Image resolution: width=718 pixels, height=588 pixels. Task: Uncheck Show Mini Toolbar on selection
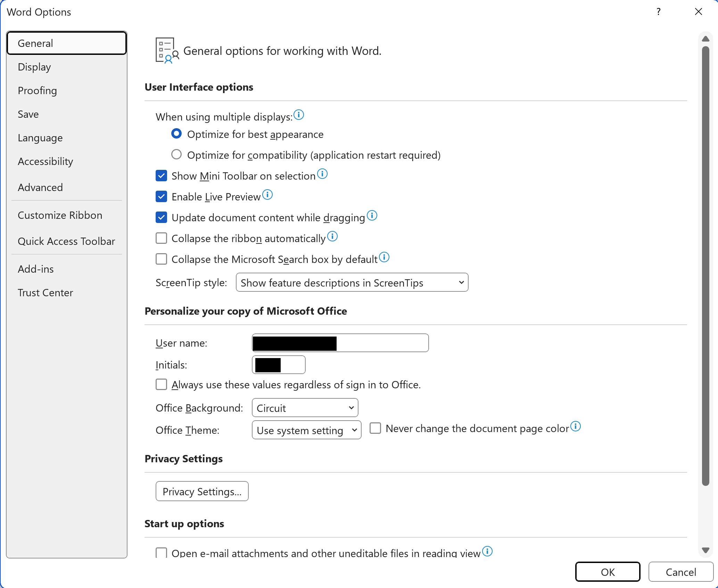point(162,176)
